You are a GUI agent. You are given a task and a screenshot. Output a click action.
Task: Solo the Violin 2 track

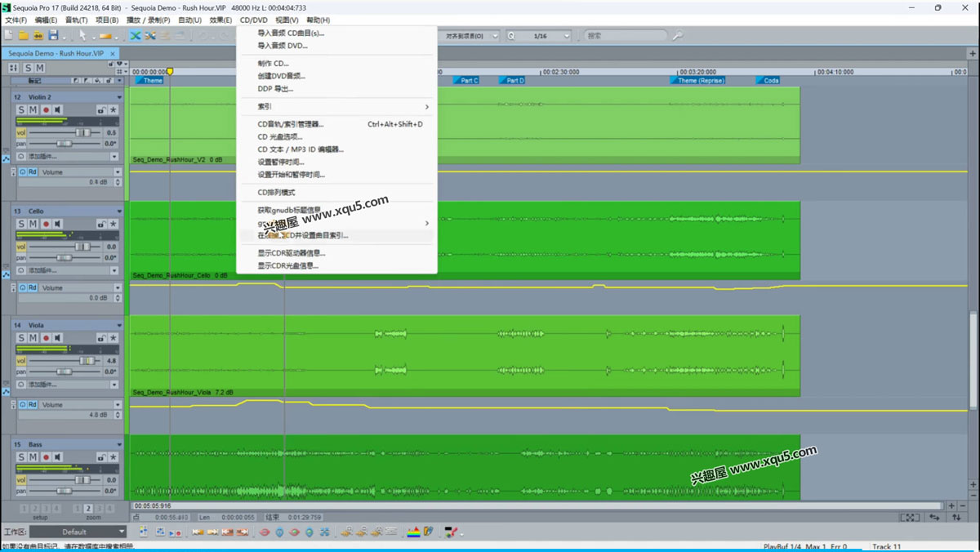21,109
